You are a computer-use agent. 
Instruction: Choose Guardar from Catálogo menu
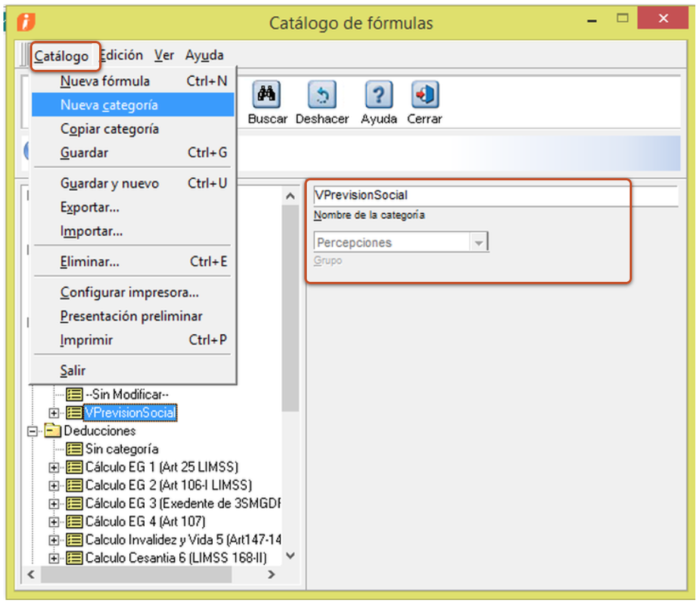(x=133, y=153)
